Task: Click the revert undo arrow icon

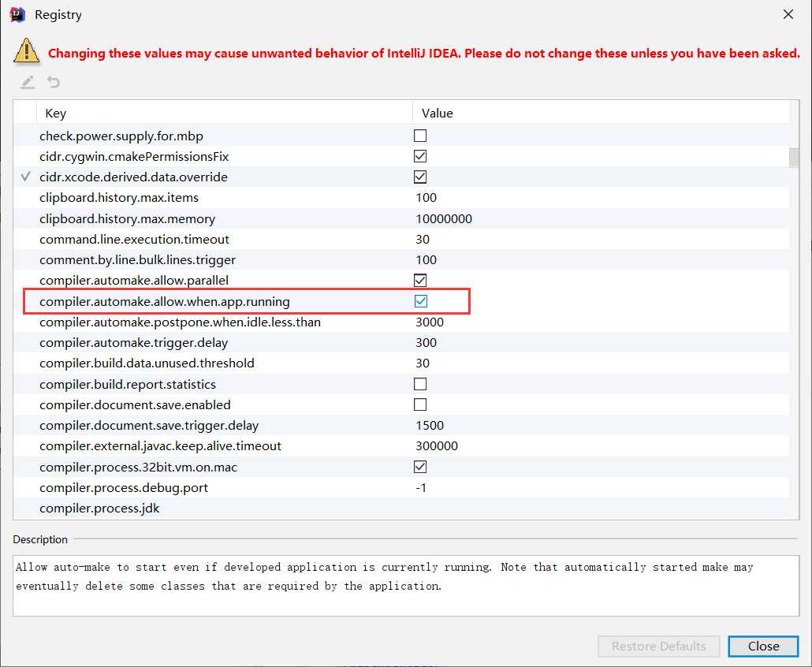Action: pyautogui.click(x=54, y=82)
